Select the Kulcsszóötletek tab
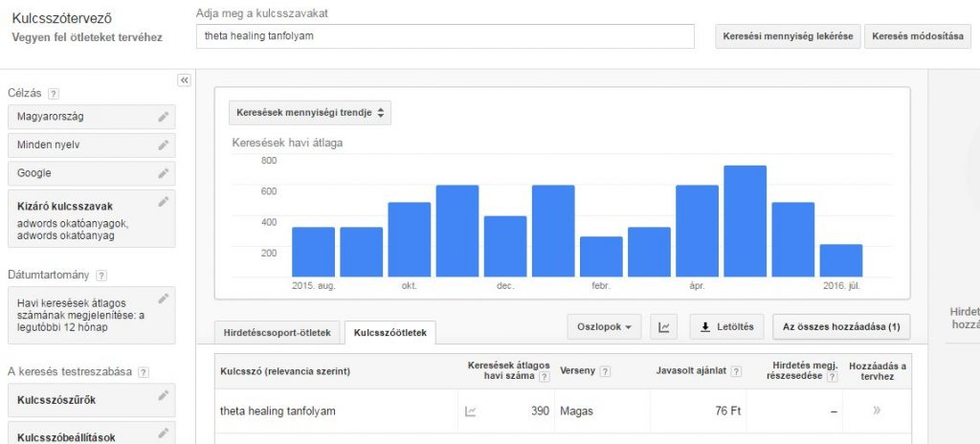Screen dimensions: 980x444 (x=390, y=333)
